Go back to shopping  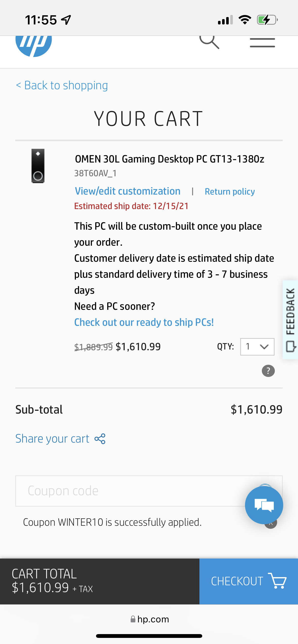tap(62, 85)
